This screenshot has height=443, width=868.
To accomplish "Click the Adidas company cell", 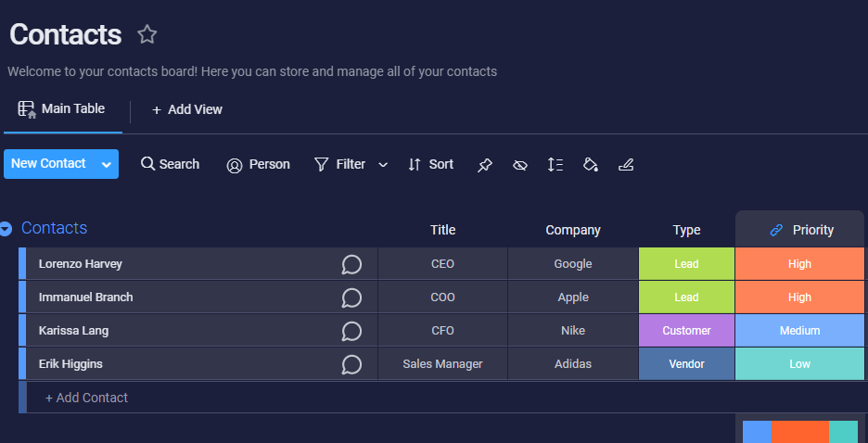I will coord(573,364).
